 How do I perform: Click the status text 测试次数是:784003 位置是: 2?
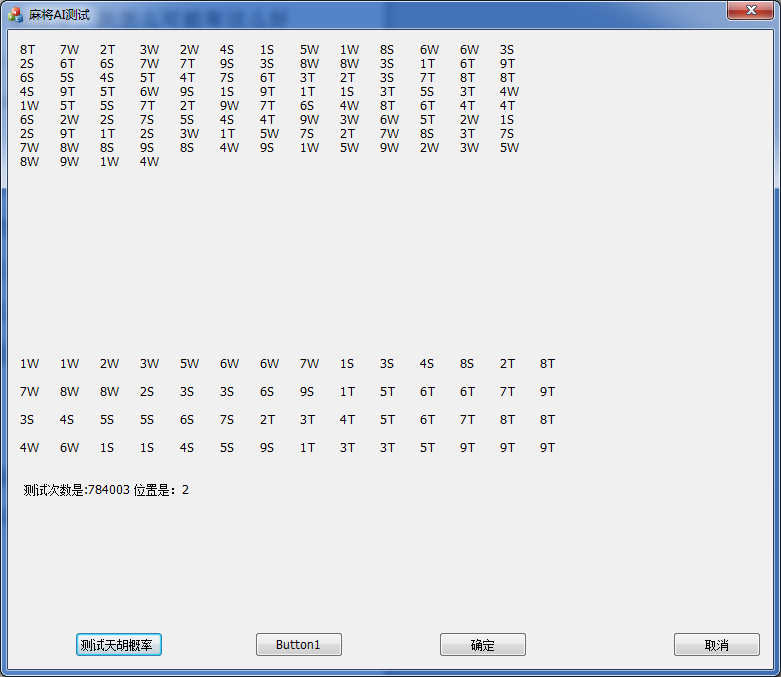106,490
